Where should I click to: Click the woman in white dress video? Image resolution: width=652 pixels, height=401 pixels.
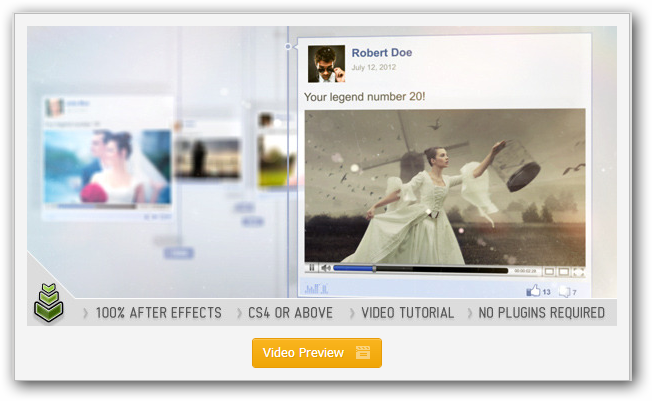445,186
